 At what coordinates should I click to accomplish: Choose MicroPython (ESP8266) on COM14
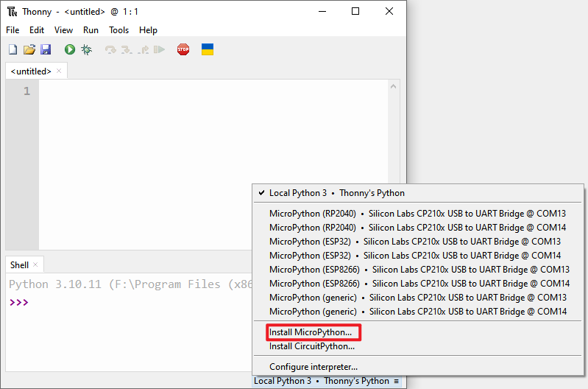[418, 284]
